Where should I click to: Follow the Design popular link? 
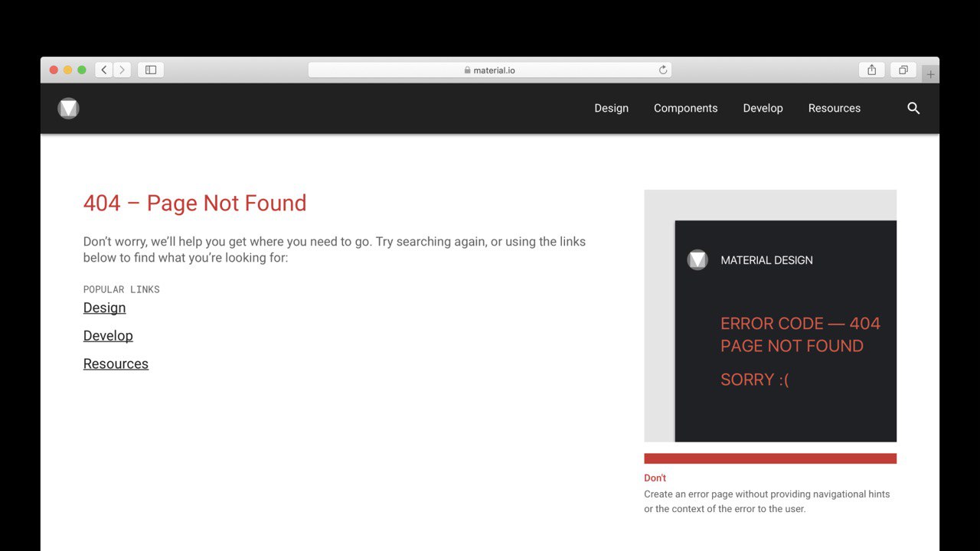pyautogui.click(x=104, y=308)
